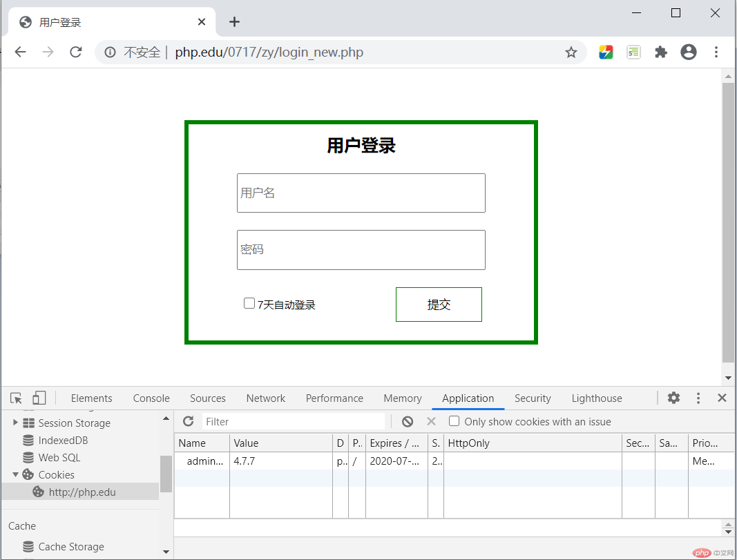Image resolution: width=737 pixels, height=560 pixels.
Task: Click the 用户名 username field
Action: [361, 193]
